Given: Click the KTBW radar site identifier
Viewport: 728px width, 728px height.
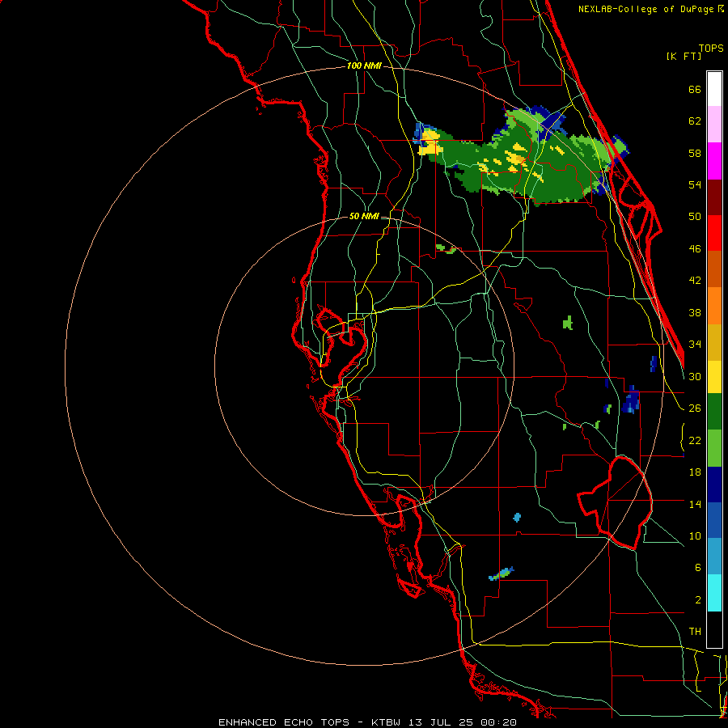Looking at the screenshot, I should [387, 722].
